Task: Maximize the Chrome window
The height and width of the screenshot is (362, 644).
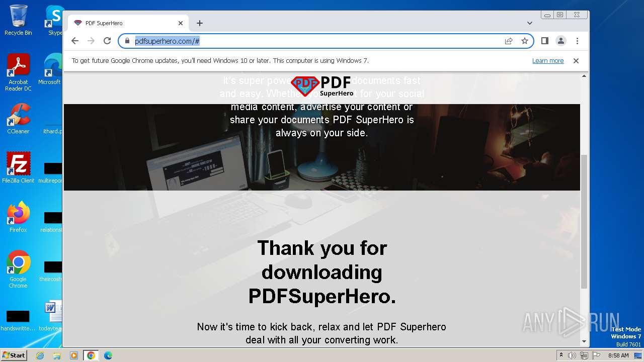Action: click(559, 15)
